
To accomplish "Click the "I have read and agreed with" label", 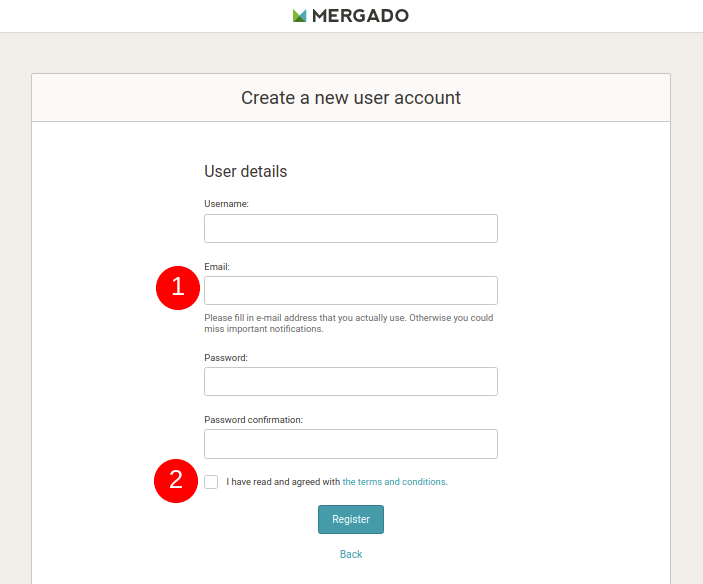I will (x=283, y=482).
